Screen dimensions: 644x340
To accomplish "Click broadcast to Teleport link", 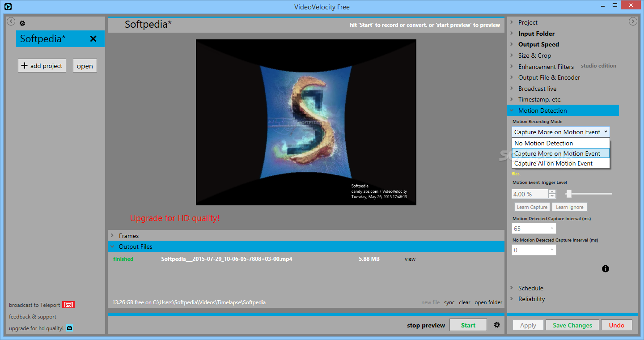I will pos(34,305).
